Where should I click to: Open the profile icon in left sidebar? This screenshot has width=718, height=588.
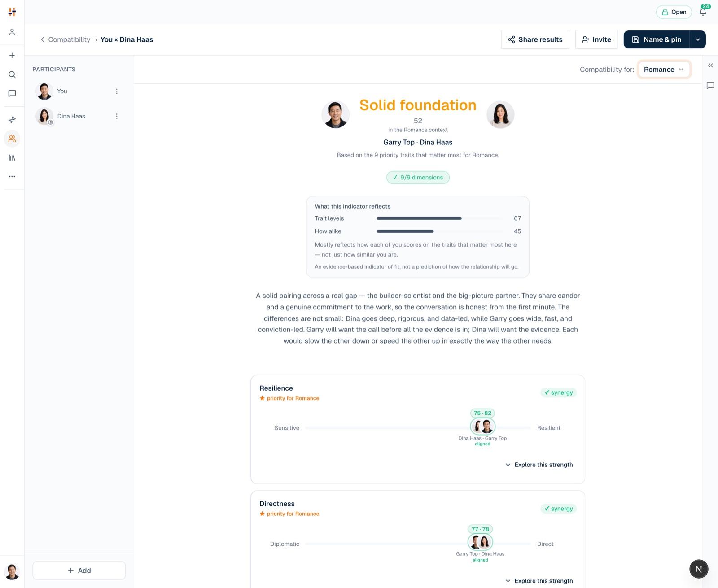click(x=12, y=32)
